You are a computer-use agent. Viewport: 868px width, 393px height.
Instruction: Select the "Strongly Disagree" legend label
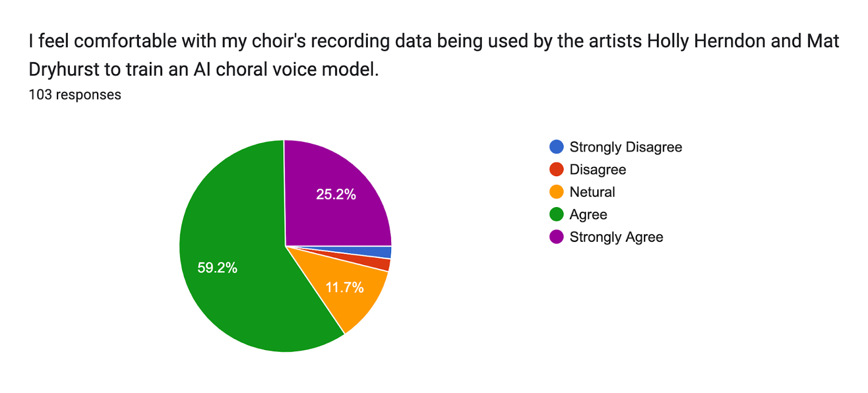click(626, 147)
